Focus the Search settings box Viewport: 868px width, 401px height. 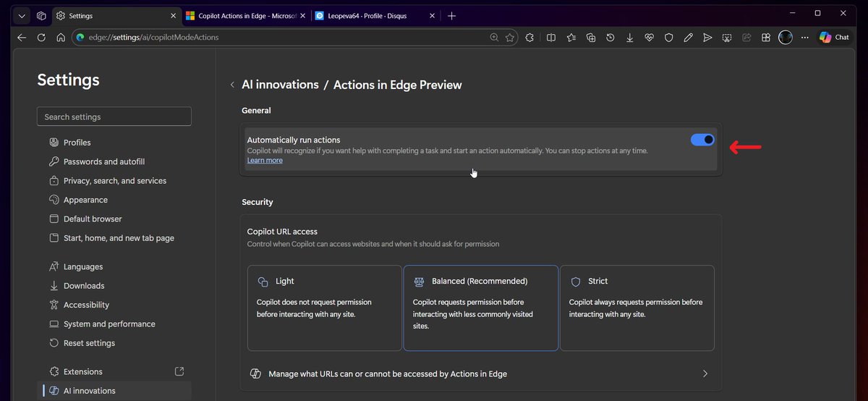coord(114,117)
